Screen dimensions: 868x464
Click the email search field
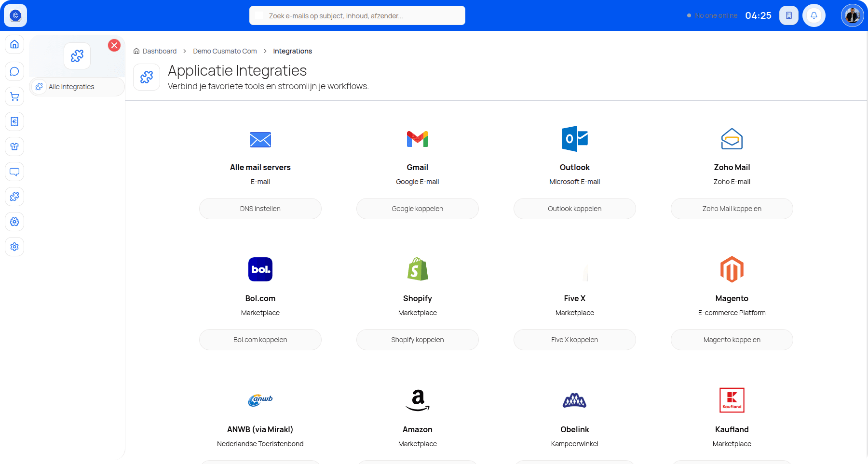click(x=357, y=15)
